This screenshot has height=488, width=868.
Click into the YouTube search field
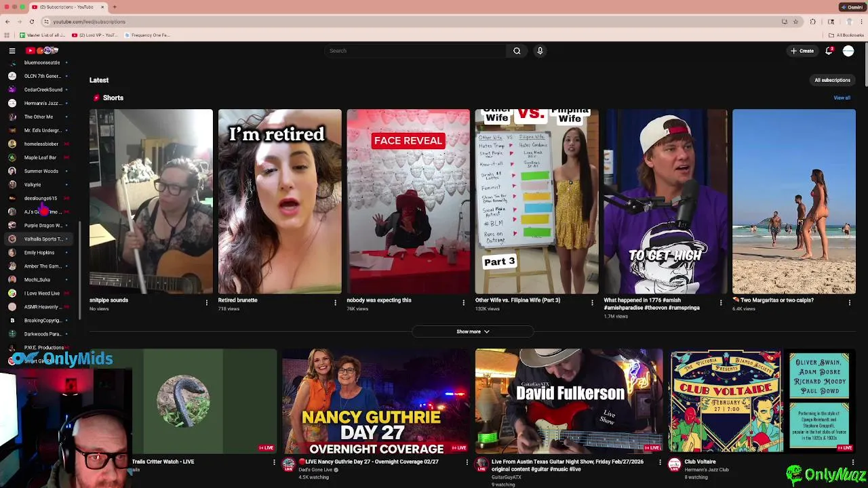(415, 51)
